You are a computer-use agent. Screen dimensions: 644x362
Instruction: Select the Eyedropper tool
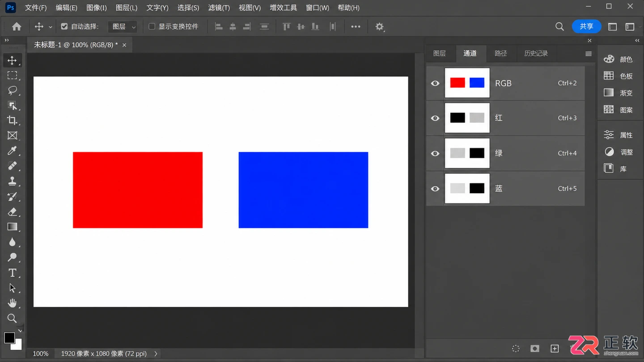click(x=12, y=151)
